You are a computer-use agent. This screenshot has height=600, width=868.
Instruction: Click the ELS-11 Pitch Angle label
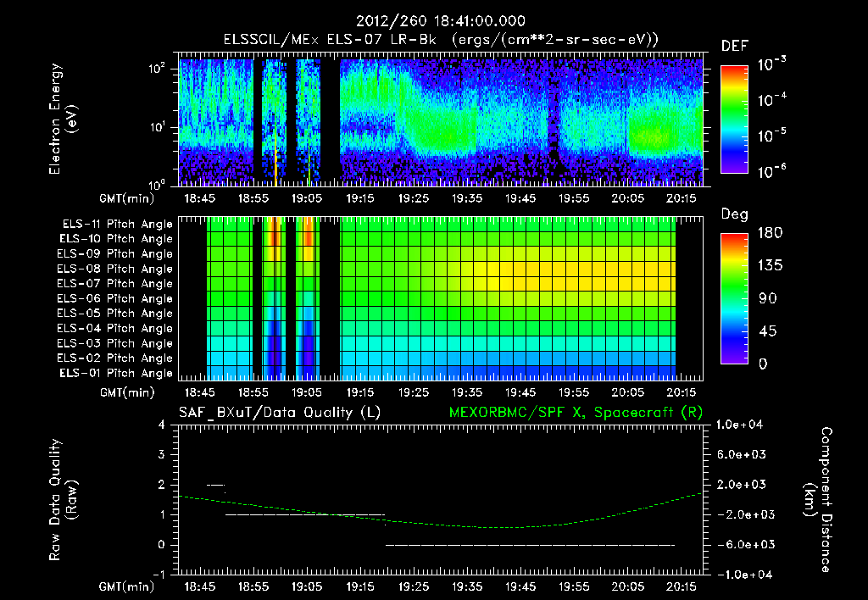pyautogui.click(x=117, y=225)
